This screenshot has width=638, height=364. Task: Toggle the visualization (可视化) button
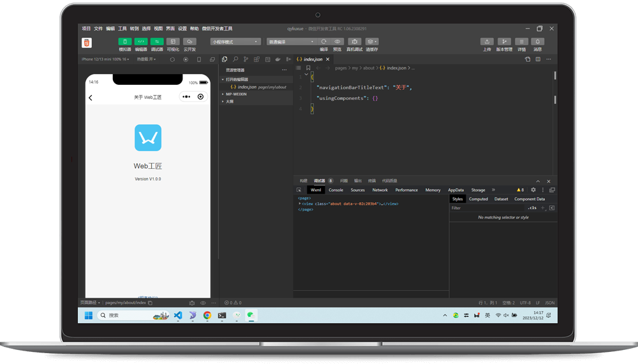(173, 41)
